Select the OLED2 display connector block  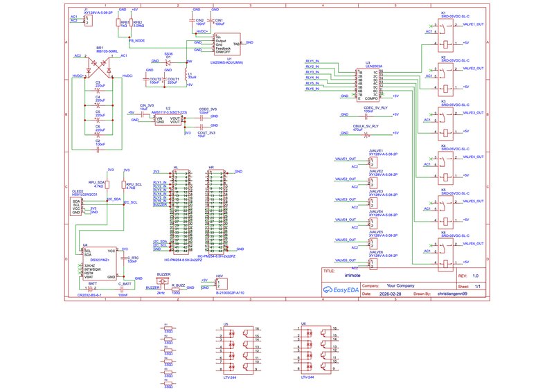[x=76, y=207]
